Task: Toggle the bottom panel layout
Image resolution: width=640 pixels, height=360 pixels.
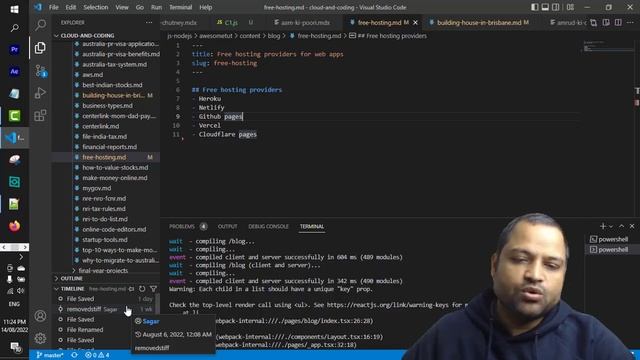Action: [x=545, y=7]
